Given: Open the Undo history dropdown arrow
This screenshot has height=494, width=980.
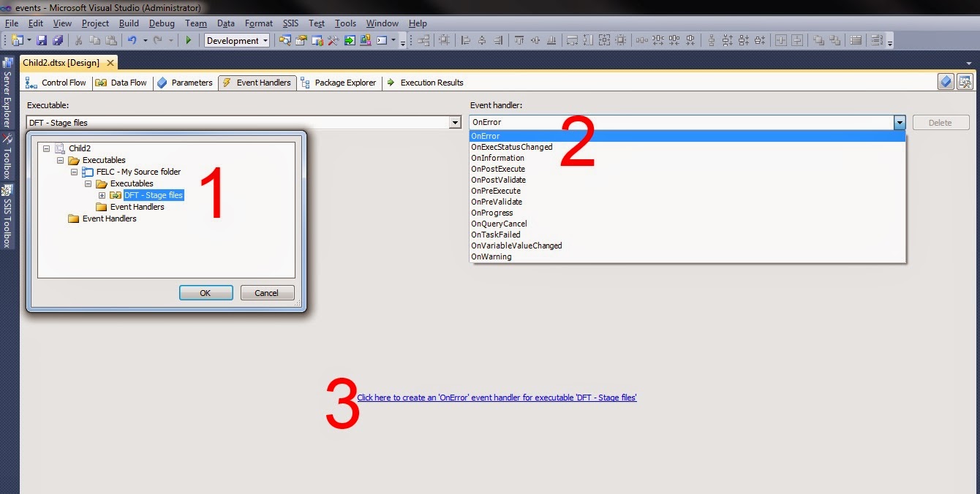Looking at the screenshot, I should pyautogui.click(x=145, y=40).
